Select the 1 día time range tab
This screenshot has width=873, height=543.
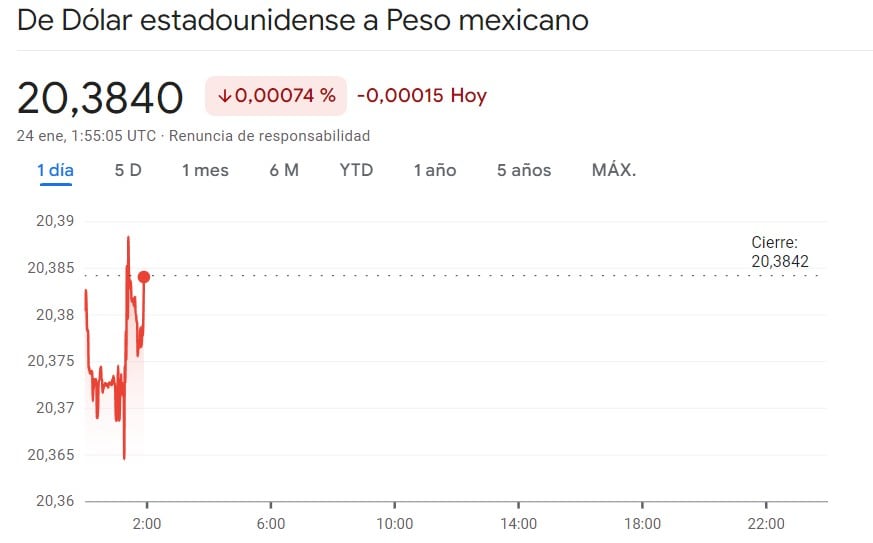pyautogui.click(x=55, y=170)
